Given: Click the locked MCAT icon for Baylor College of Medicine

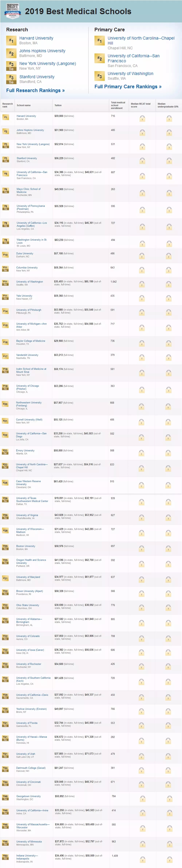Looking at the screenshot, I should pos(142,343).
